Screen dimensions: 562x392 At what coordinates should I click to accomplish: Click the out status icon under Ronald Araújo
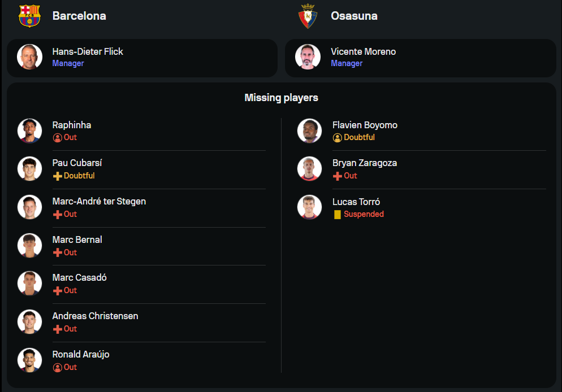(x=57, y=368)
